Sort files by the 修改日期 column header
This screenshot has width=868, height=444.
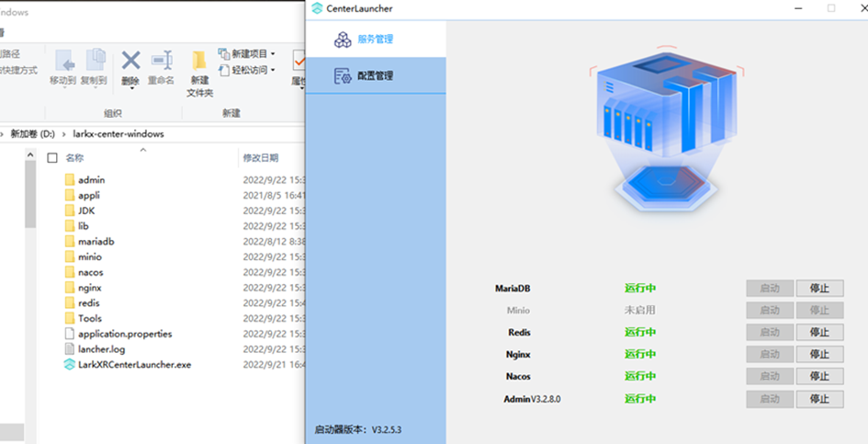click(261, 158)
